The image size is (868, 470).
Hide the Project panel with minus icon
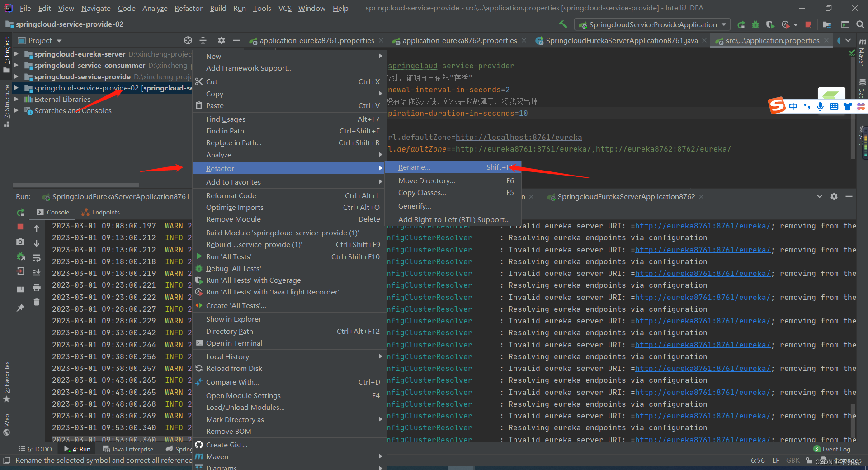(x=236, y=40)
